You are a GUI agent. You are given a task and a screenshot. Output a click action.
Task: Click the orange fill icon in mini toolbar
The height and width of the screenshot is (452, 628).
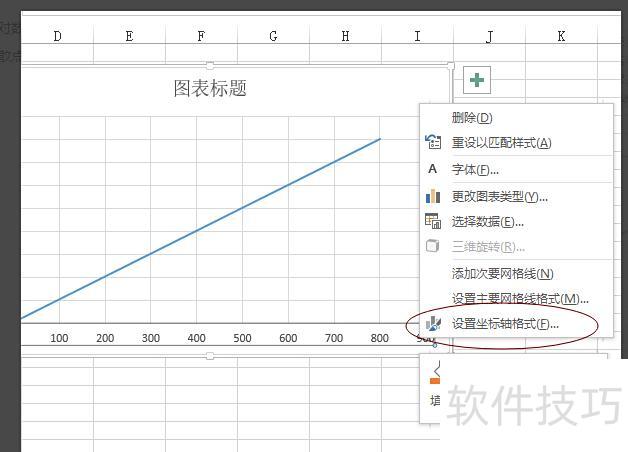435,374
